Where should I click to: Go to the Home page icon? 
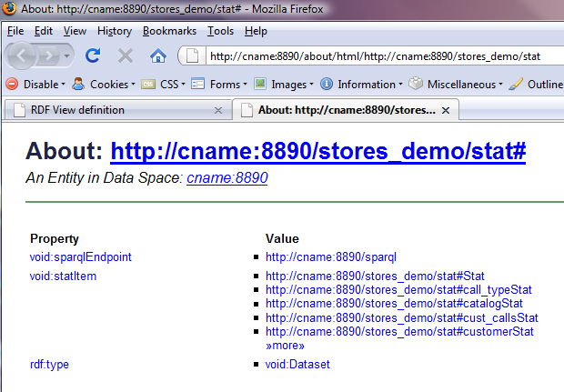[x=157, y=55]
